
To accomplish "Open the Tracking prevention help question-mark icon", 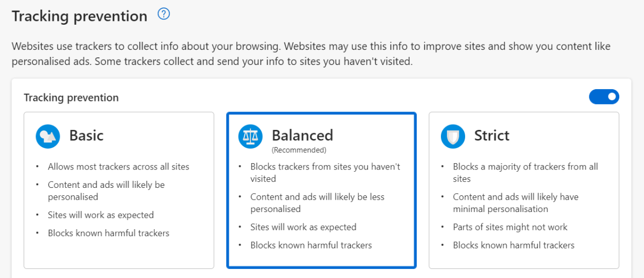I will pyautogui.click(x=164, y=15).
